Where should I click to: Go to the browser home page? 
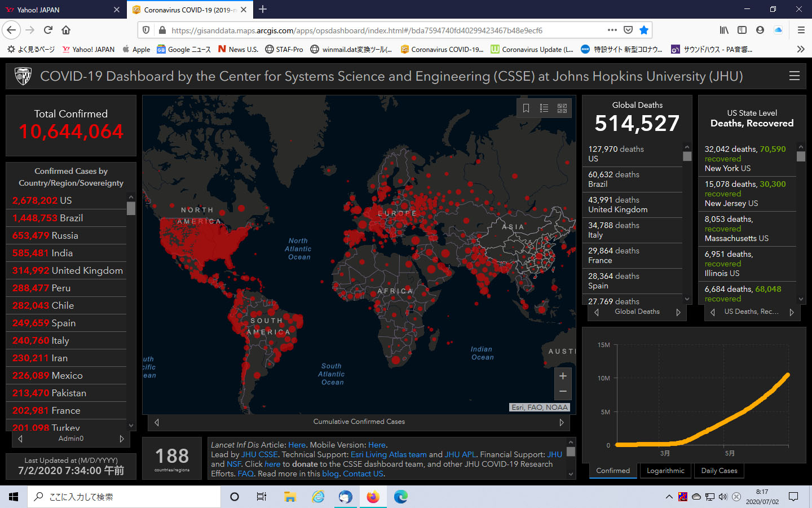coord(66,30)
